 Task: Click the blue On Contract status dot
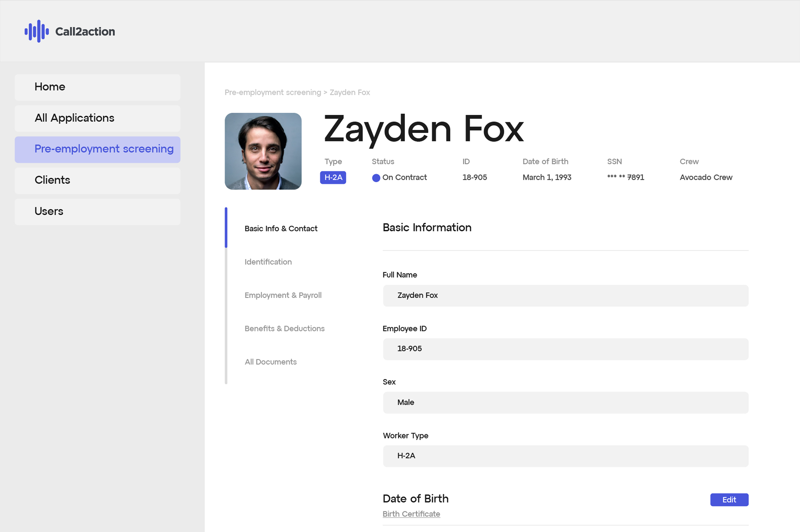376,178
